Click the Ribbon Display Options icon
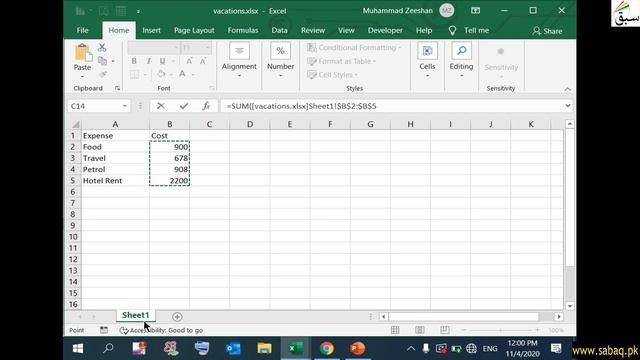 click(476, 11)
